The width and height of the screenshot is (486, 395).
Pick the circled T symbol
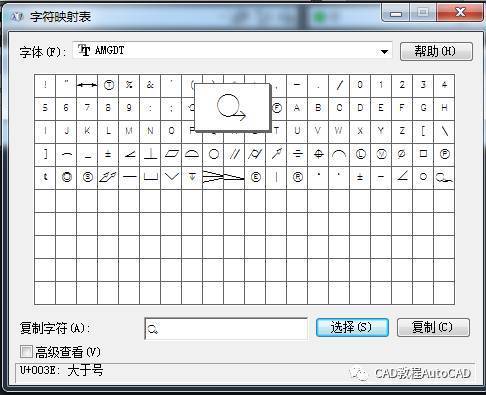[x=108, y=85]
